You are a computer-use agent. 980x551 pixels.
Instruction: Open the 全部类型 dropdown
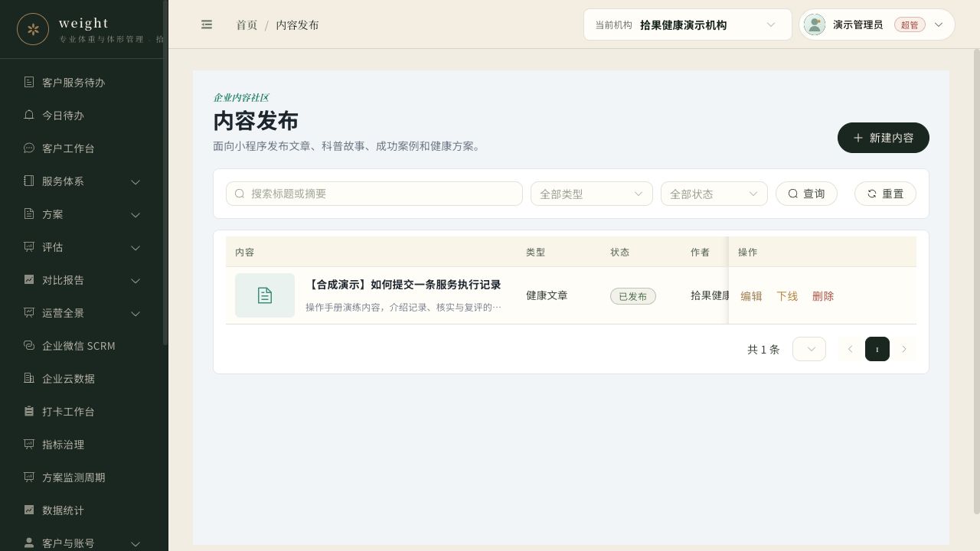pyautogui.click(x=592, y=194)
